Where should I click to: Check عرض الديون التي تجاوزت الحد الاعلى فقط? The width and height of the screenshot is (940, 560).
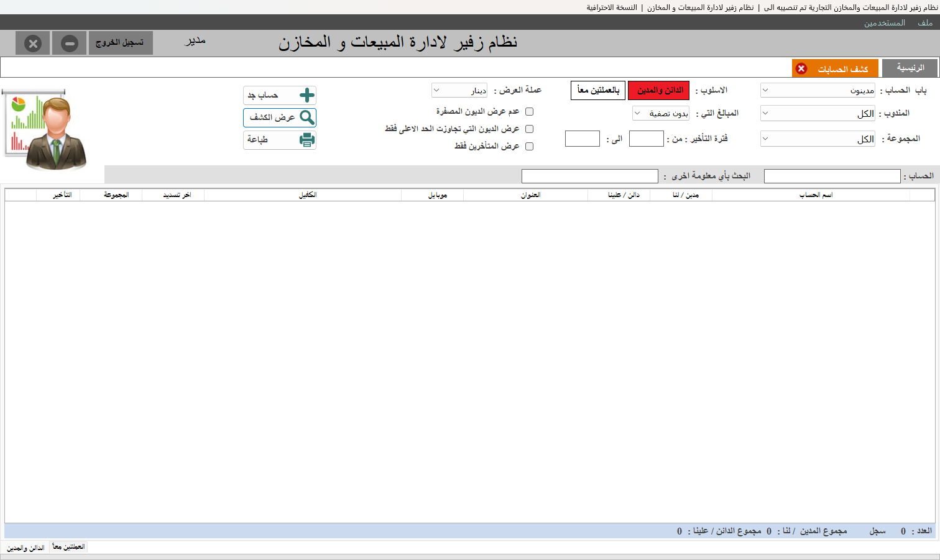click(x=530, y=129)
